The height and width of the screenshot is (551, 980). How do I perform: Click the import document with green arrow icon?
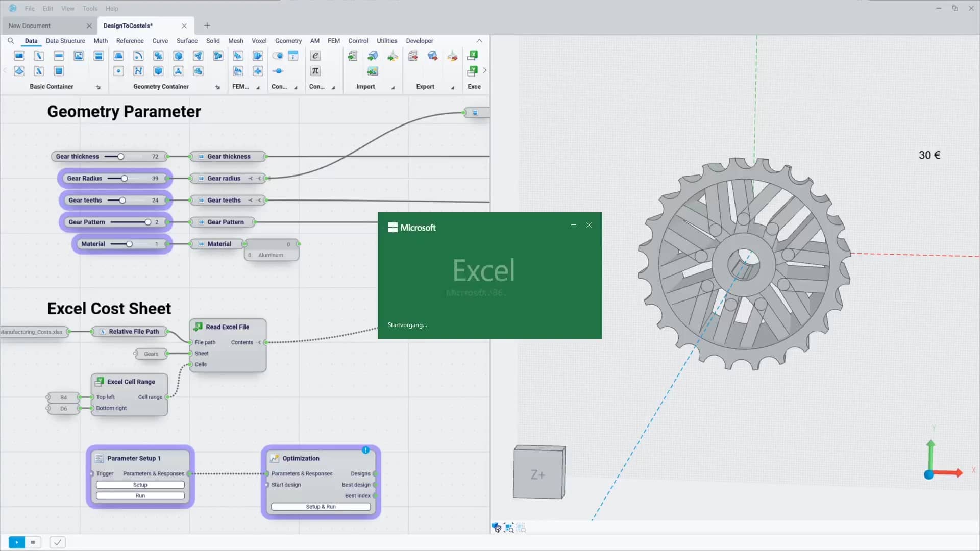pos(352,56)
